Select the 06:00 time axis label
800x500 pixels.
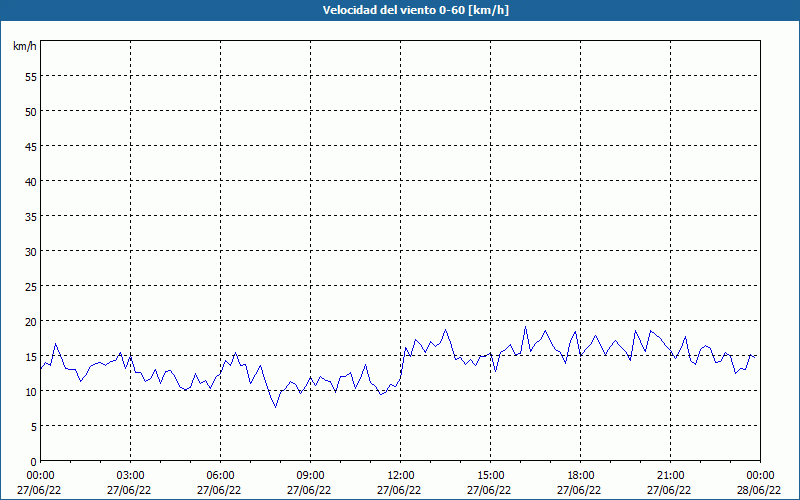pos(220,475)
